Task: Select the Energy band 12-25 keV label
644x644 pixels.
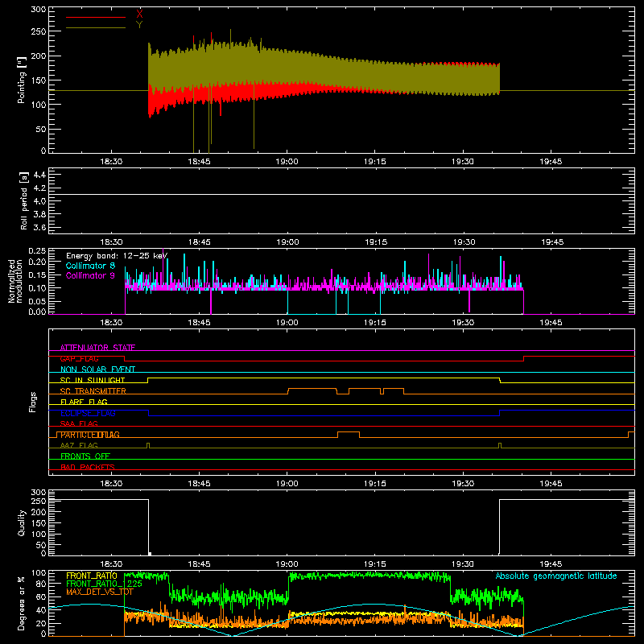Action: [117, 256]
